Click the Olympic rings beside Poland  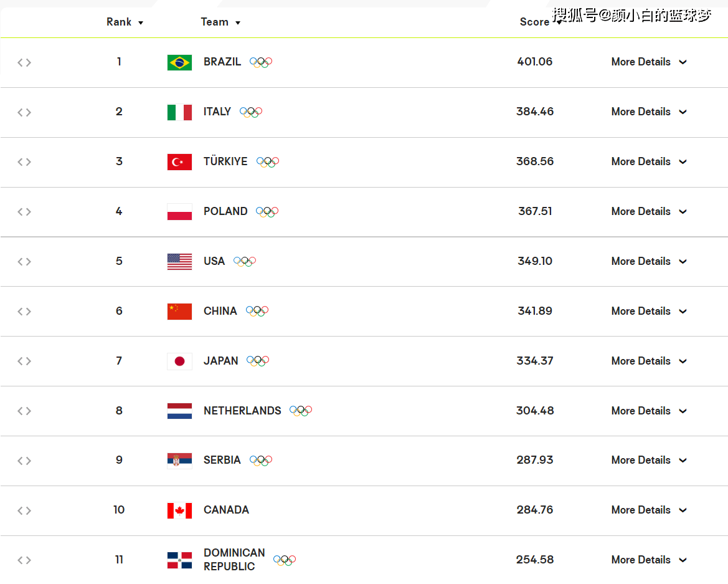pyautogui.click(x=267, y=212)
